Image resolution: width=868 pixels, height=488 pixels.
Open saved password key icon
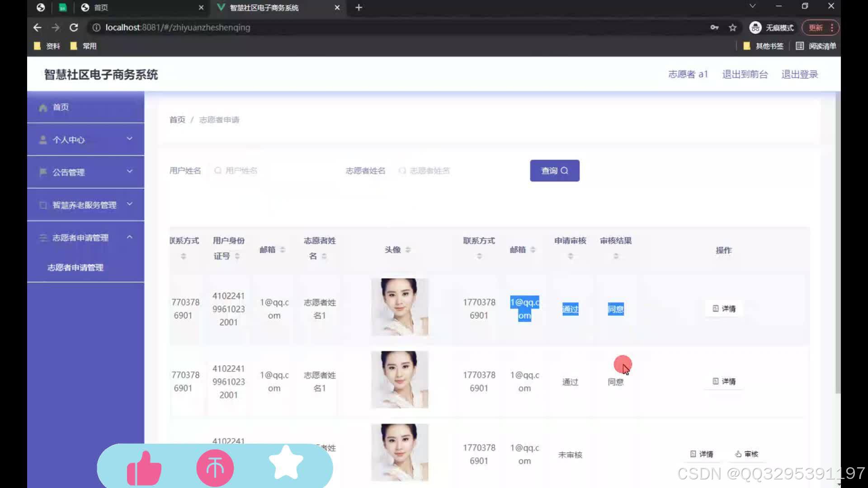(714, 28)
